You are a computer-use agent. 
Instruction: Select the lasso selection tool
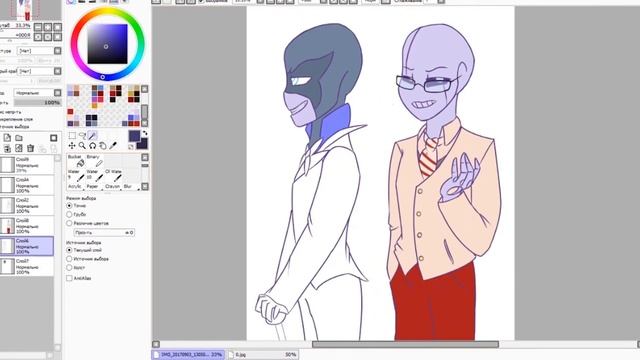pos(82,135)
